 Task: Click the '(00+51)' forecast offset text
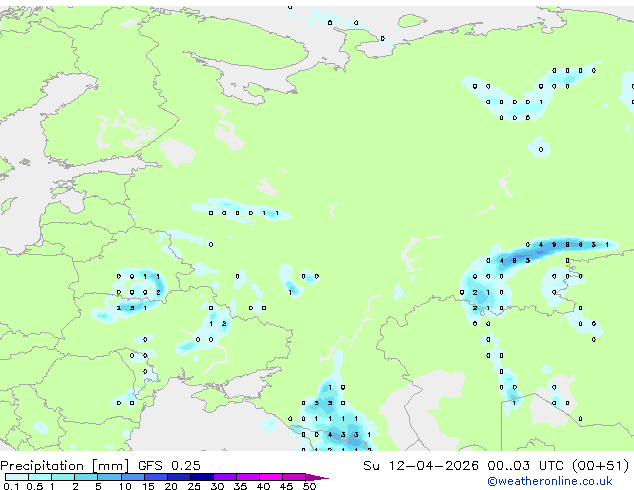pyautogui.click(x=600, y=466)
